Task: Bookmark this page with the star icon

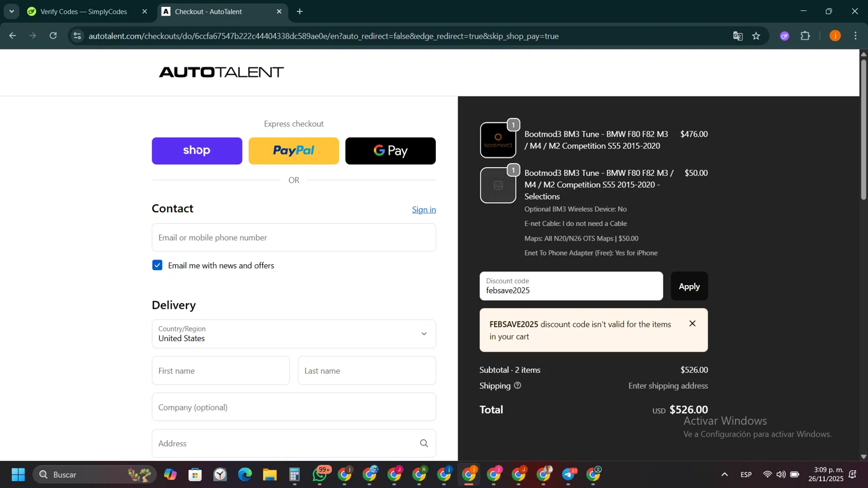Action: (x=756, y=36)
